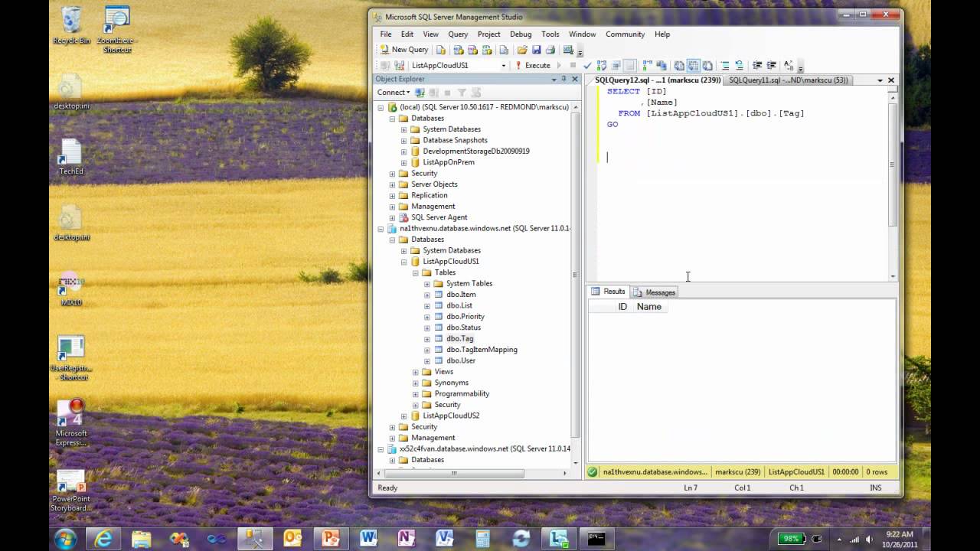Image resolution: width=980 pixels, height=551 pixels.
Task: Expand the DevelopmentStorageDb20090919 database node
Action: (403, 152)
